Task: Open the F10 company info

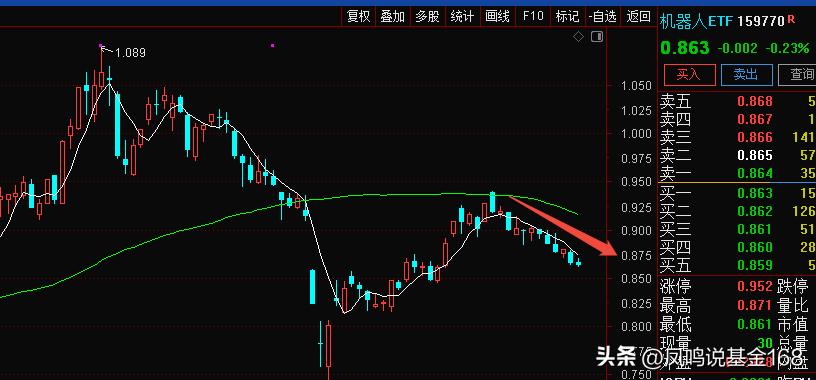Action: [x=533, y=16]
